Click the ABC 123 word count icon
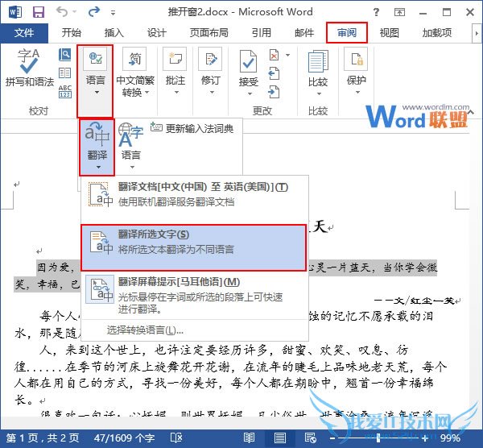 [64, 92]
